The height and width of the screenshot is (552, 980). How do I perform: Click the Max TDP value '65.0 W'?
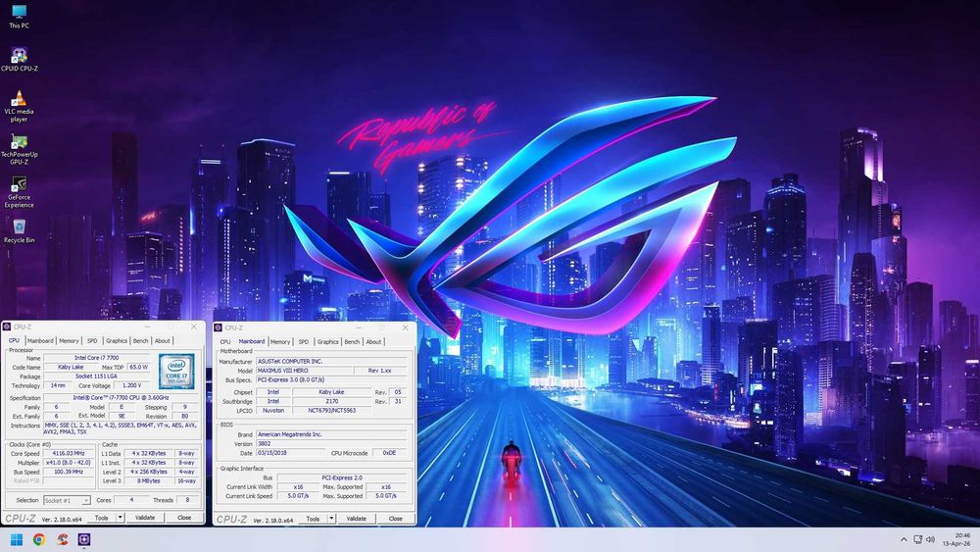tap(138, 367)
